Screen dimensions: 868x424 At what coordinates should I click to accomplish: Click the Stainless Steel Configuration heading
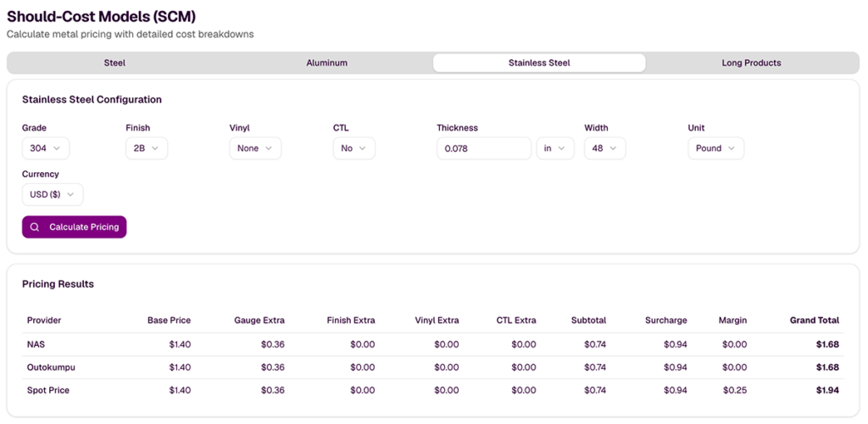pos(92,99)
